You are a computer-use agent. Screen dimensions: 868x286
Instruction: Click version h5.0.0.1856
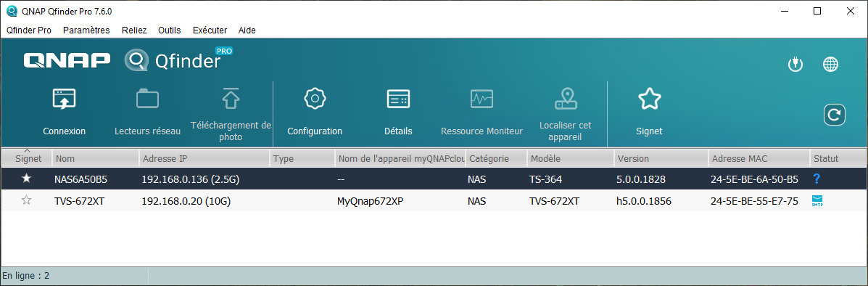[644, 201]
